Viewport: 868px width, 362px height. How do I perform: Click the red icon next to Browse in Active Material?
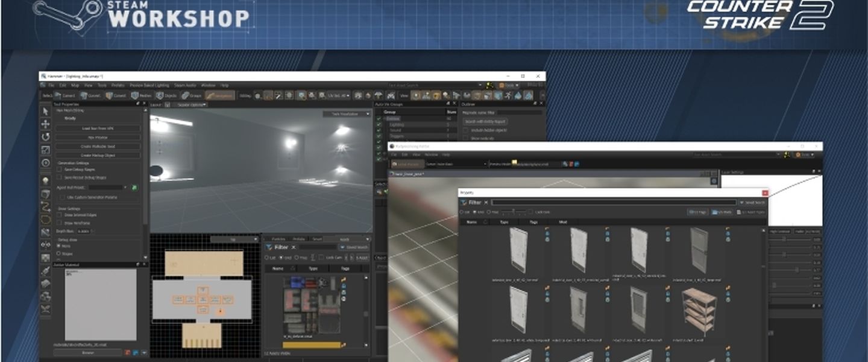(127, 352)
